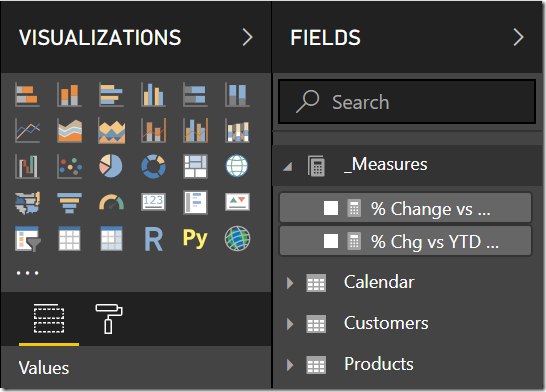The height and width of the screenshot is (392, 546).
Task: Select the pie chart visualization
Action: pos(111,166)
